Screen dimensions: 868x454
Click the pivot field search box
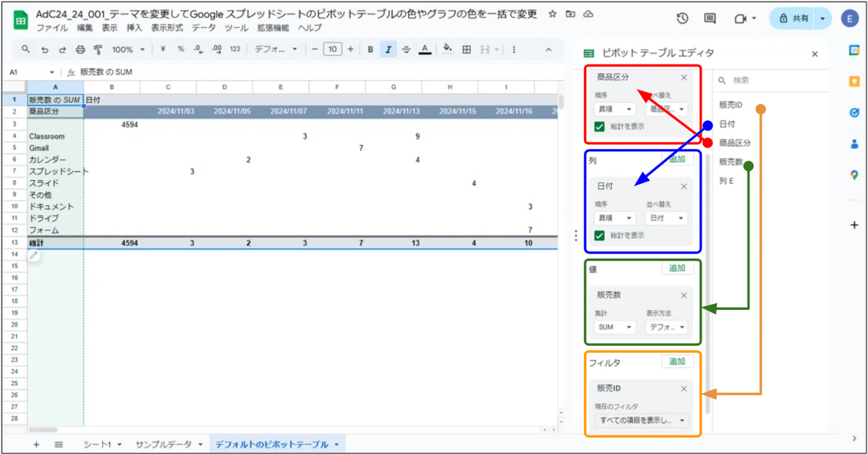pyautogui.click(x=770, y=80)
